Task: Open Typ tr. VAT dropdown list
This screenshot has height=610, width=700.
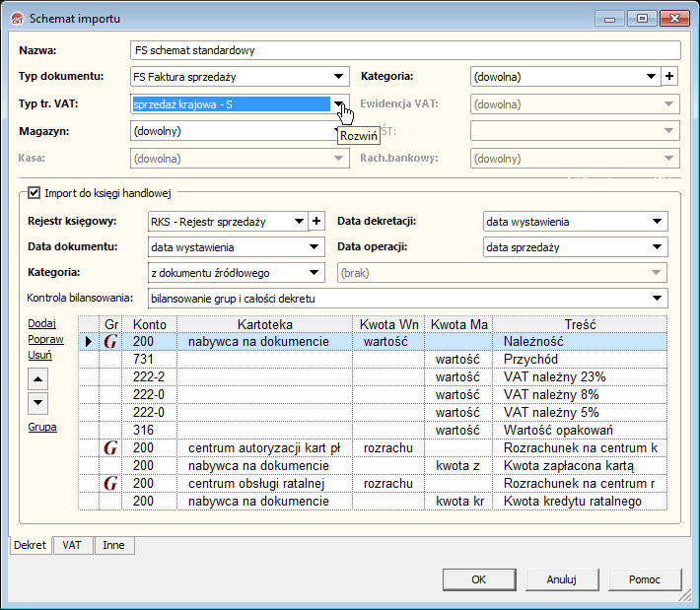Action: [x=338, y=103]
